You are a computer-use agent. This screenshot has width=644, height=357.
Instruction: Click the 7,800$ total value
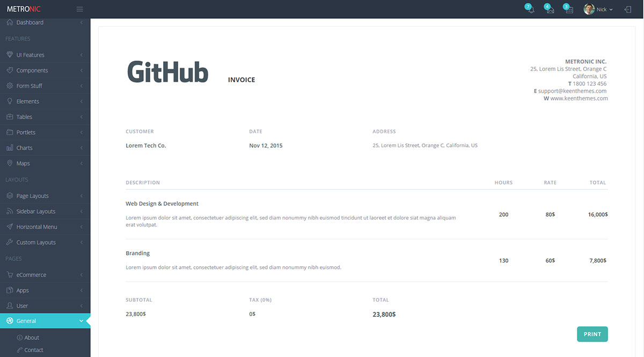(599, 260)
